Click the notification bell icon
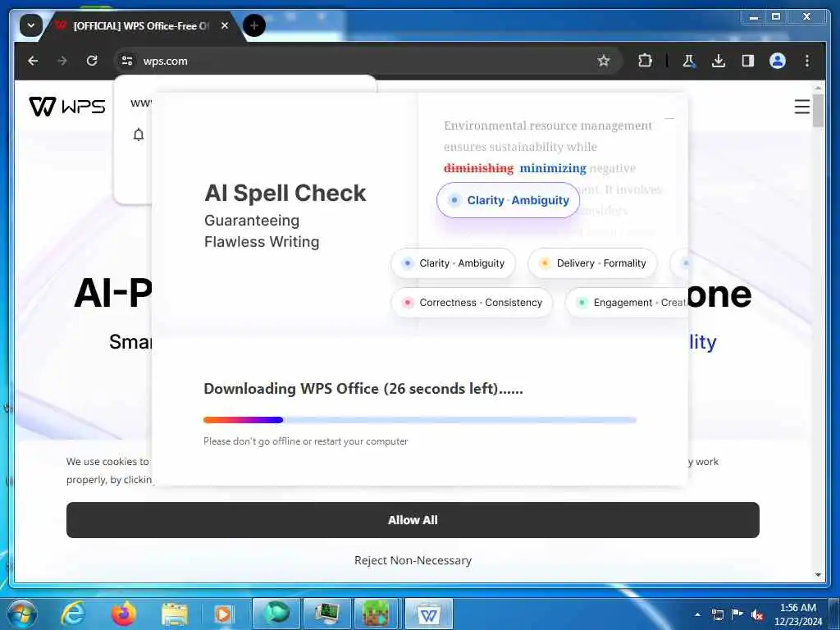840x630 pixels. point(138,135)
